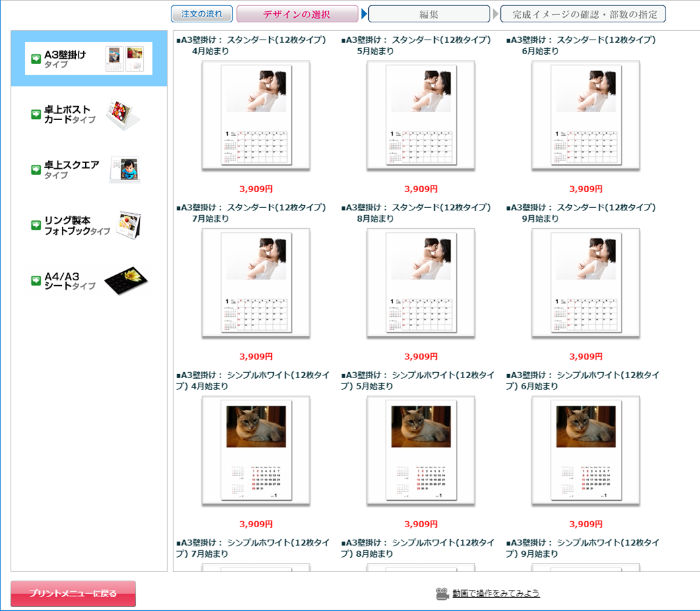Pick the スタンダード 9月始まり calendar thumbnail
This screenshot has height=611, width=700.
coord(586,283)
